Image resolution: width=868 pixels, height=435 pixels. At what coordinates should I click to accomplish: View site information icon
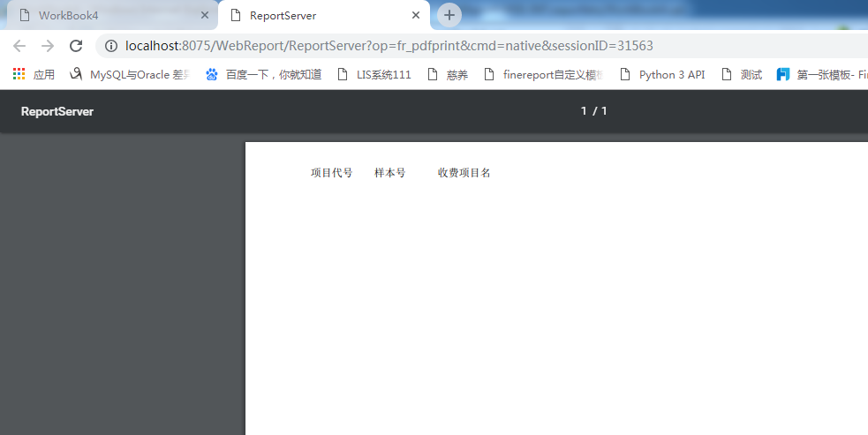click(111, 46)
